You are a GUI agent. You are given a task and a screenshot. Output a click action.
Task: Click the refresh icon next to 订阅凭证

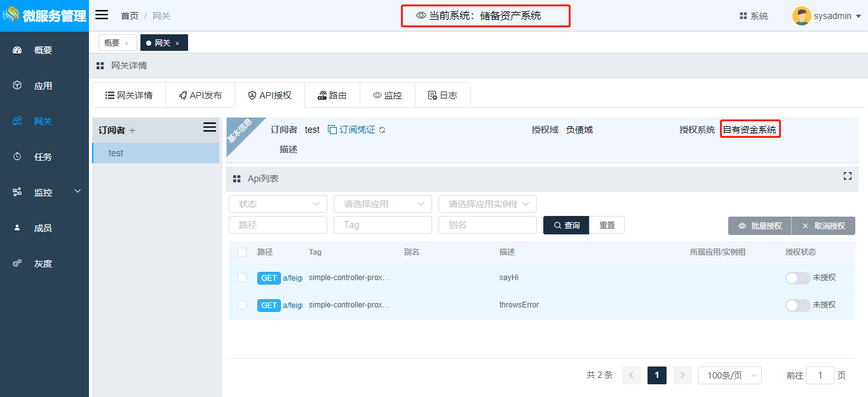tap(382, 130)
